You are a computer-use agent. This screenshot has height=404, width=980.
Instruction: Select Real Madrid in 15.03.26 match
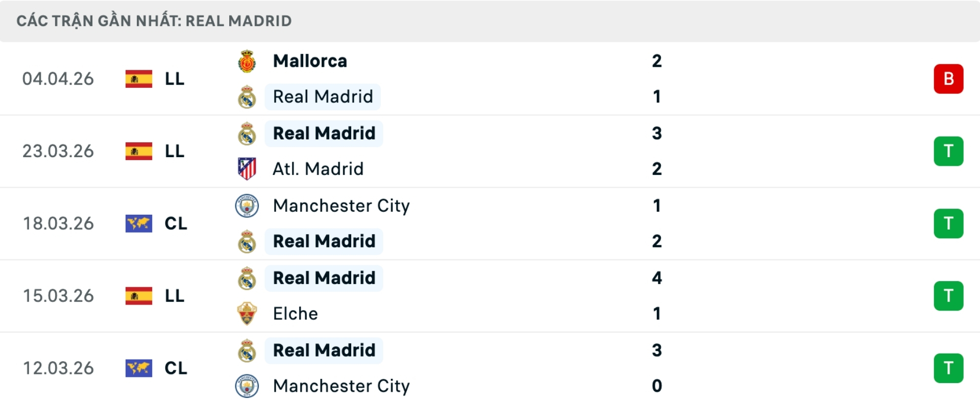[324, 278]
